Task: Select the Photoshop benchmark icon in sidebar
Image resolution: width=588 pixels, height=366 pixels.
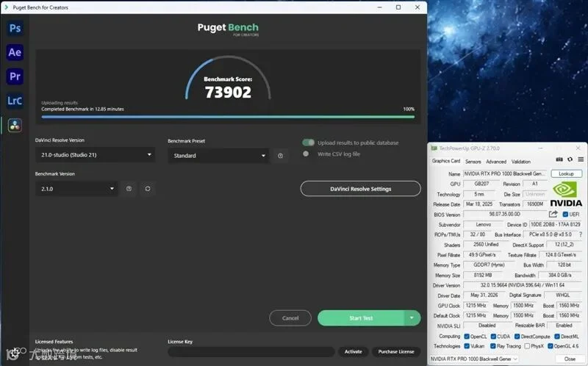Action: 15,29
